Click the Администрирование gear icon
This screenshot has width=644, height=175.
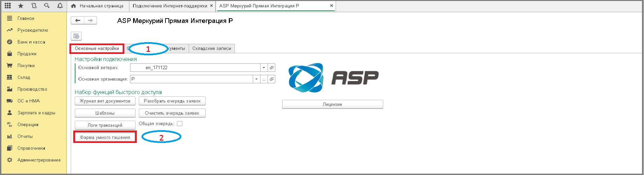coord(9,160)
